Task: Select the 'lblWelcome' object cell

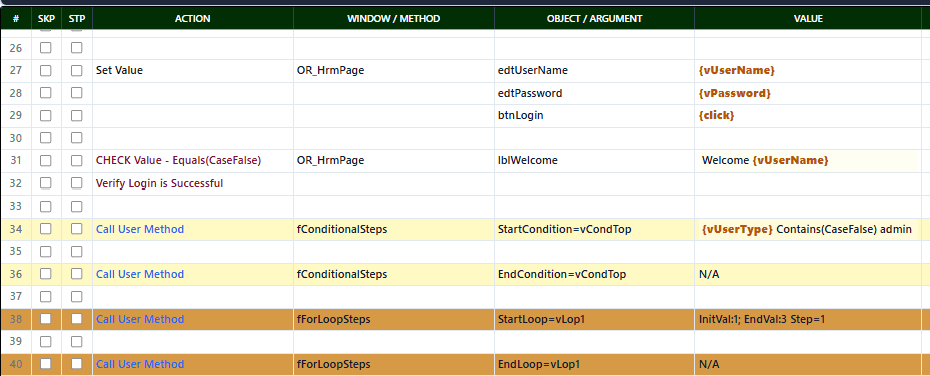Action: pyautogui.click(x=594, y=161)
